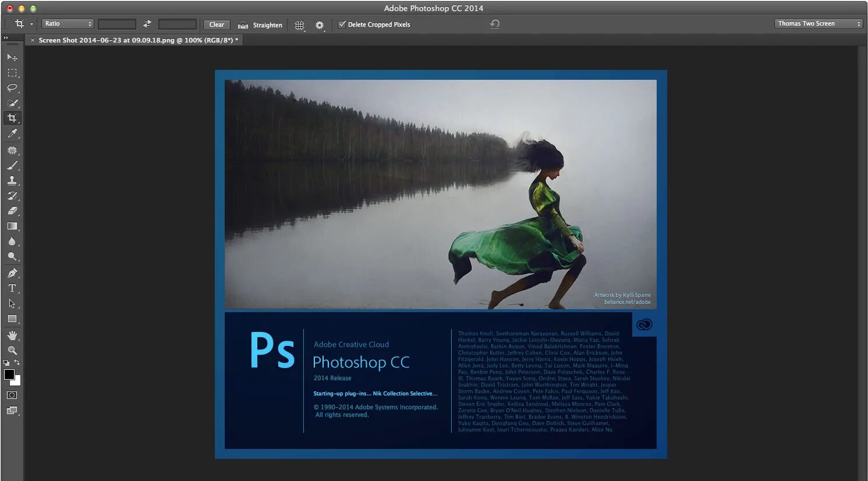Select the Path Selection tool

pos(12,303)
